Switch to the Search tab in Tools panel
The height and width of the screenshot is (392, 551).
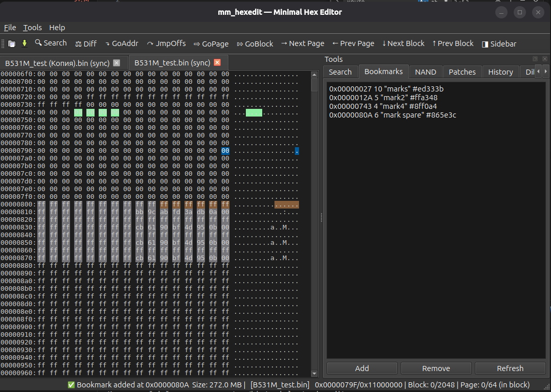[x=340, y=72]
